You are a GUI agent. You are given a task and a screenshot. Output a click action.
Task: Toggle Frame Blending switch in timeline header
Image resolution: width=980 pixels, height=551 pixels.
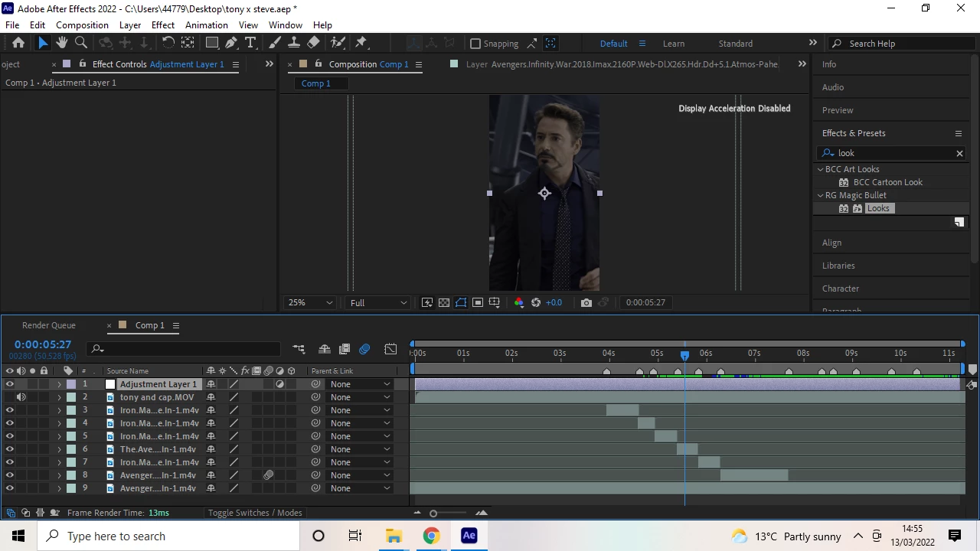click(345, 349)
